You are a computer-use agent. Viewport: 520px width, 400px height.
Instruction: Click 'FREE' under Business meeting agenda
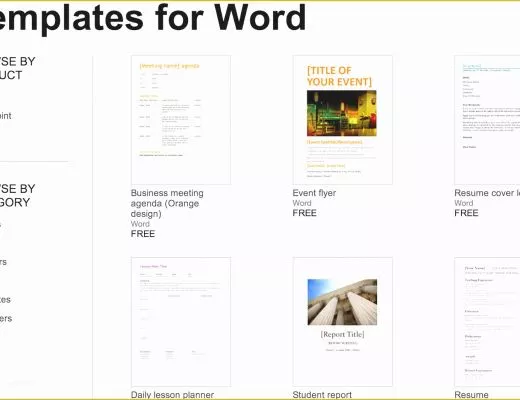pos(143,234)
